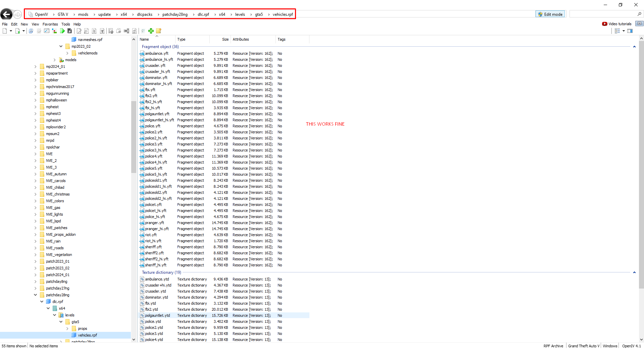Collapse the Texture dictionary group

pos(634,272)
